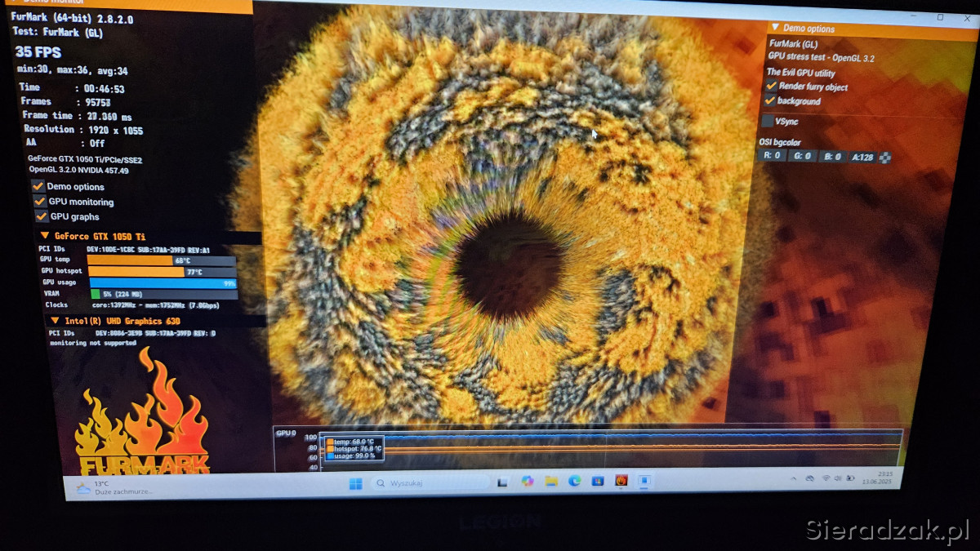980x551 pixels.
Task: Click the Clocks core:1392MHz line
Action: coord(132,305)
